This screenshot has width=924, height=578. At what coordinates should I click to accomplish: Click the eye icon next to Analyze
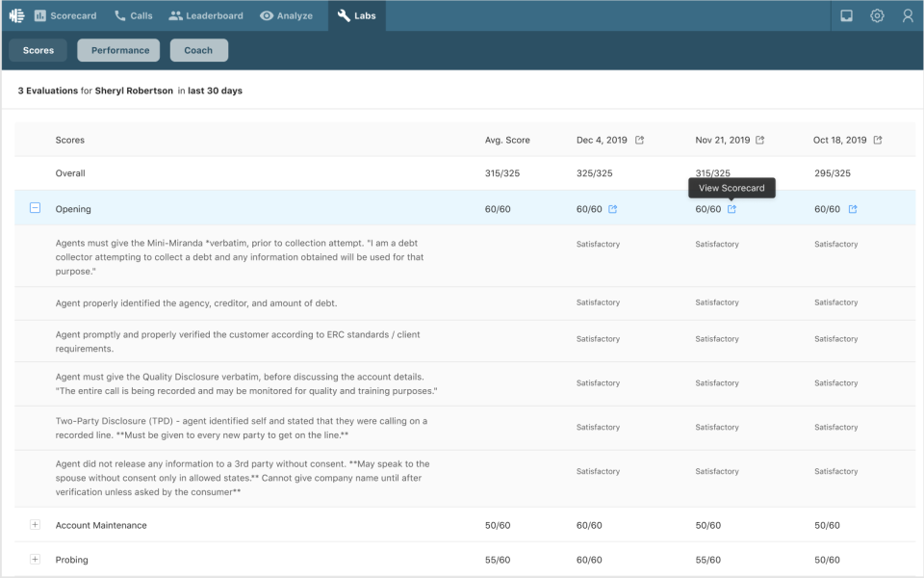[267, 16]
